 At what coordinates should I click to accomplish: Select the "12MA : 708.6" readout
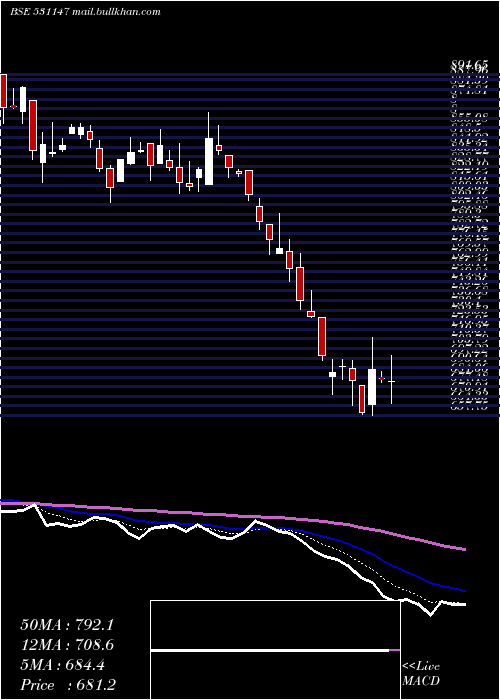[67, 645]
